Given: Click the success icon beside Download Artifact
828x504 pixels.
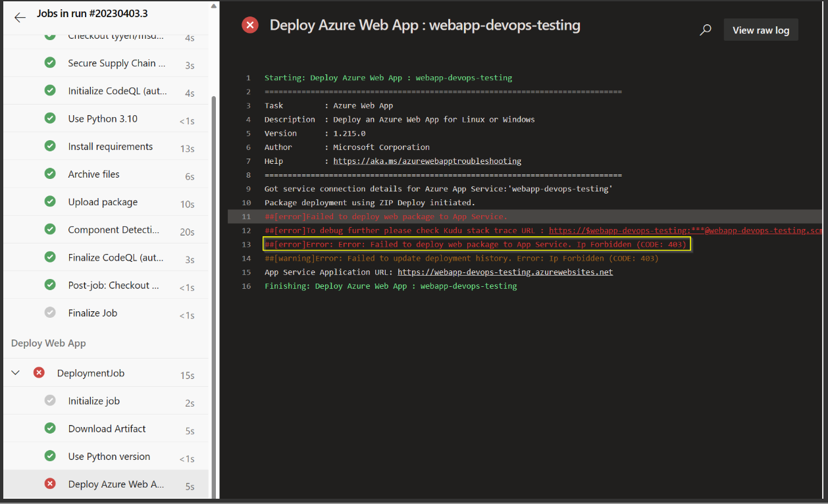Looking at the screenshot, I should click(x=50, y=428).
